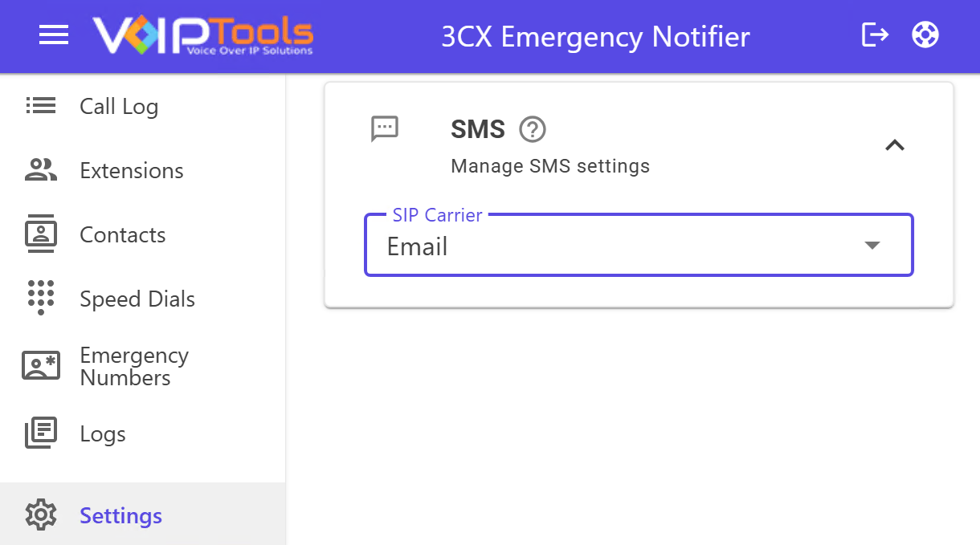980x545 pixels.
Task: Open the Logs section
Action: click(103, 434)
